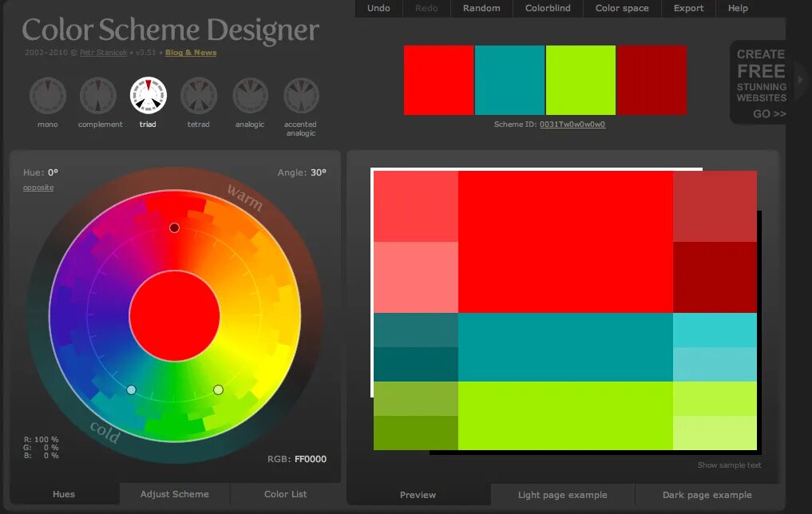The image size is (812, 514).
Task: Click the large teal preview block
Action: pyautogui.click(x=565, y=347)
